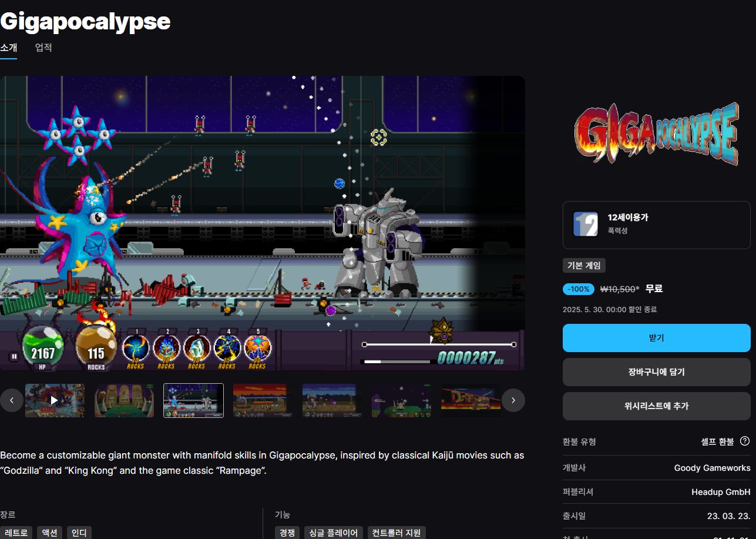Click the 무료 price text
The width and height of the screenshot is (756, 539).
(x=654, y=289)
